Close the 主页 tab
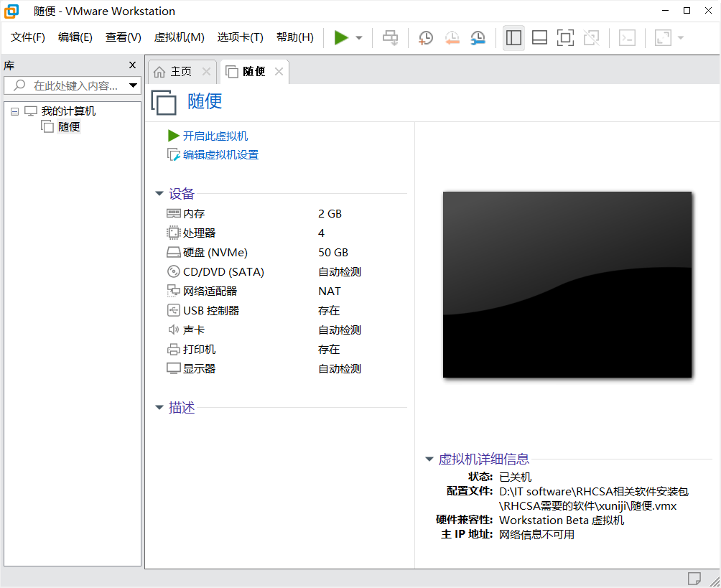The image size is (721, 588). (206, 72)
